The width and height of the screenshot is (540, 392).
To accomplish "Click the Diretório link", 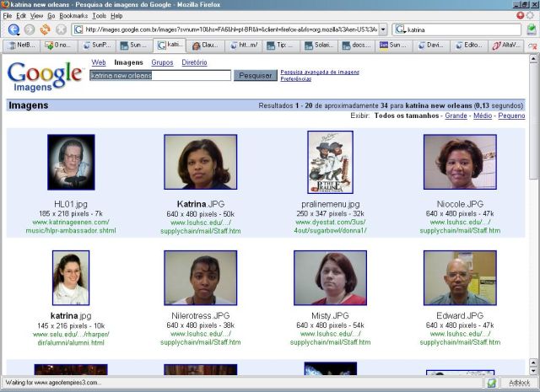I will coord(195,62).
